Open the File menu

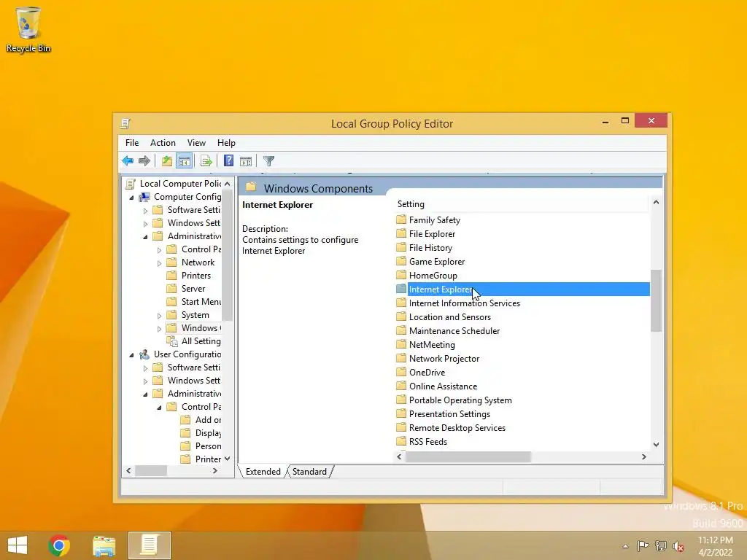coord(132,143)
